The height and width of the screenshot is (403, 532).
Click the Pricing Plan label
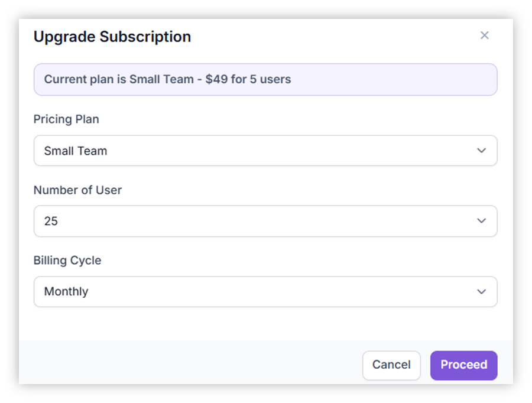(x=66, y=119)
